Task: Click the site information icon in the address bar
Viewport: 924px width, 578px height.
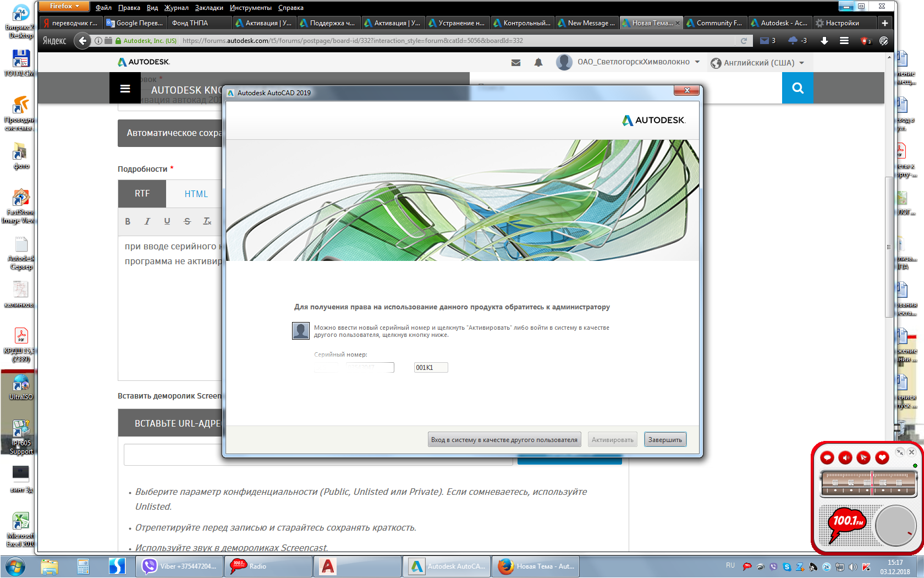Action: pyautogui.click(x=98, y=41)
